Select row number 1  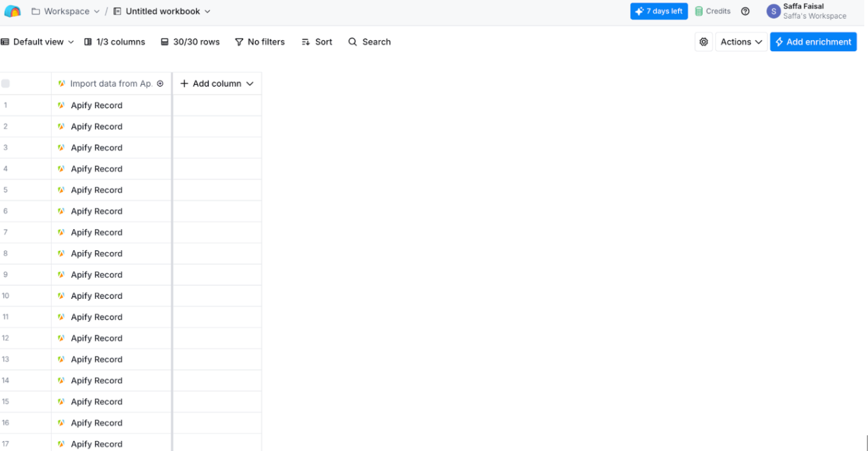[5, 105]
